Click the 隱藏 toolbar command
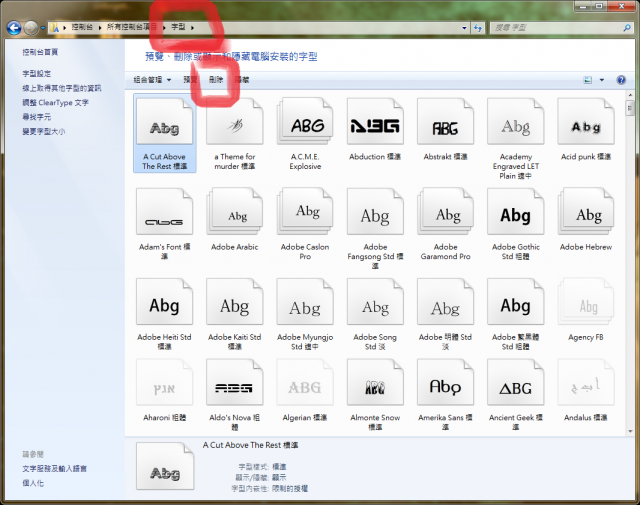This screenshot has height=505, width=641. point(242,80)
